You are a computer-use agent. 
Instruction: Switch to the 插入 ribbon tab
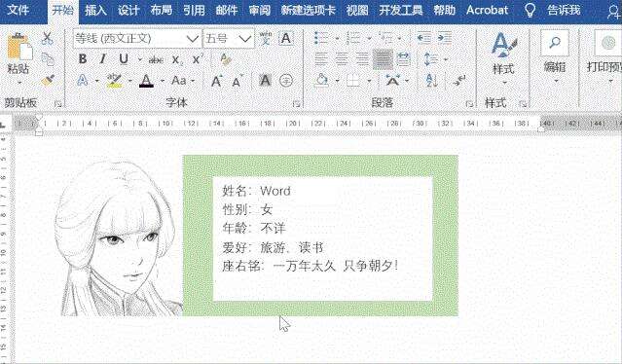(x=95, y=11)
